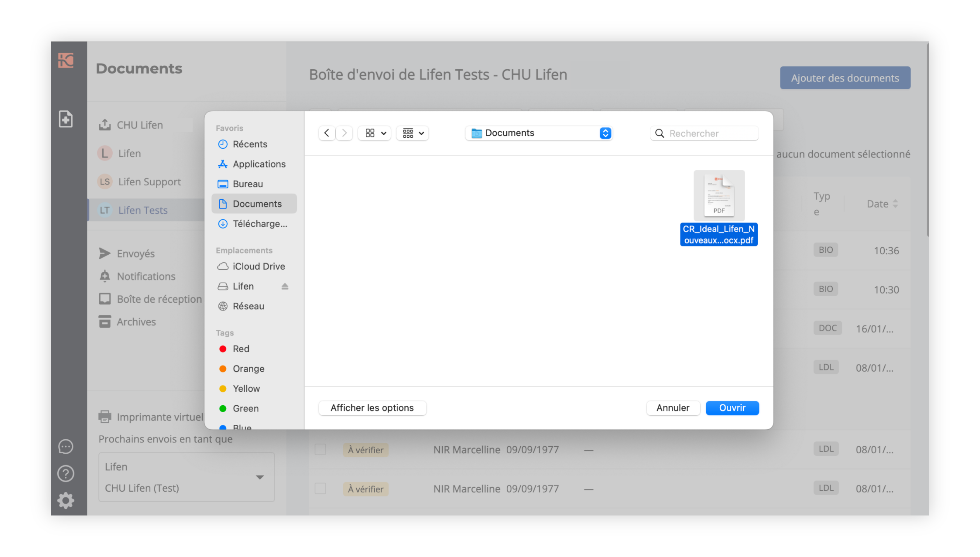Screen dimensions: 980x557
Task: Click the Téléchargements download arrow icon
Action: coord(223,223)
